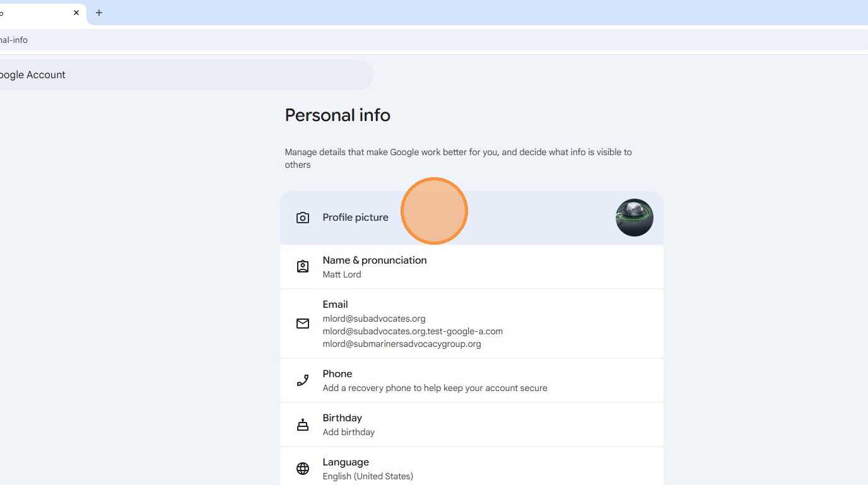The height and width of the screenshot is (485, 868).
Task: Close the current browser tab
Action: 76,13
